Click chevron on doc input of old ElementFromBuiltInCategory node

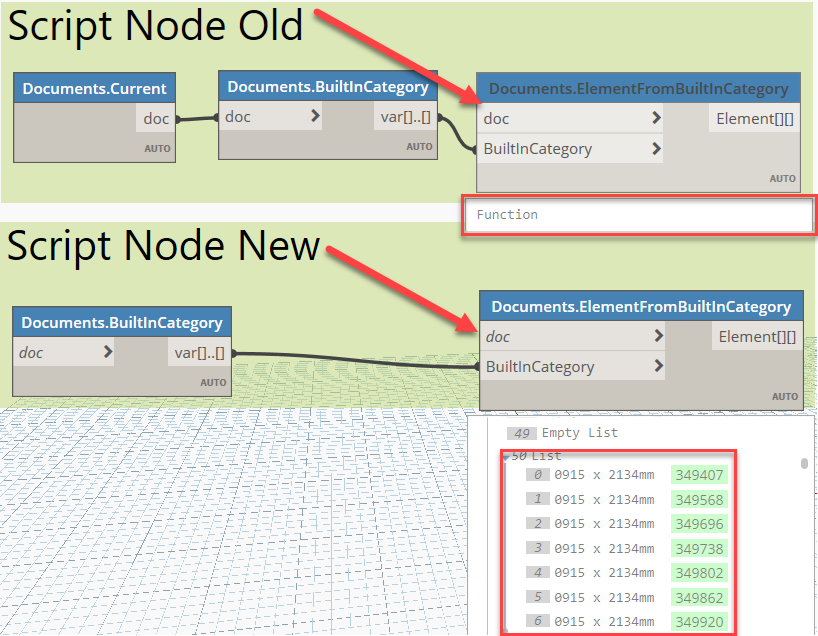tap(655, 119)
